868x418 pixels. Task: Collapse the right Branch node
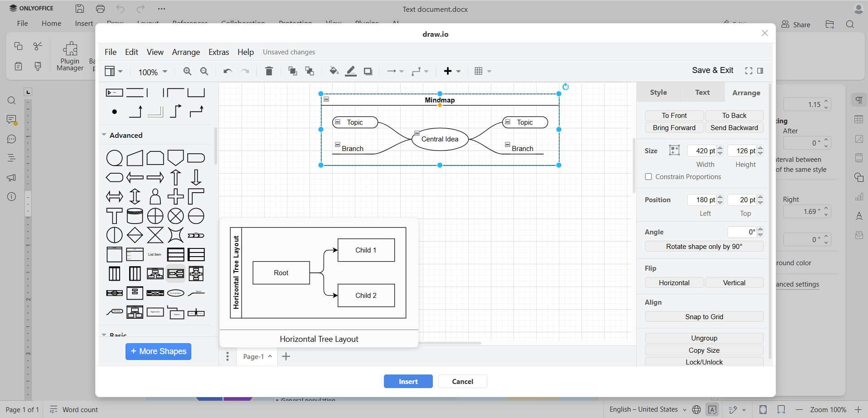[508, 145]
